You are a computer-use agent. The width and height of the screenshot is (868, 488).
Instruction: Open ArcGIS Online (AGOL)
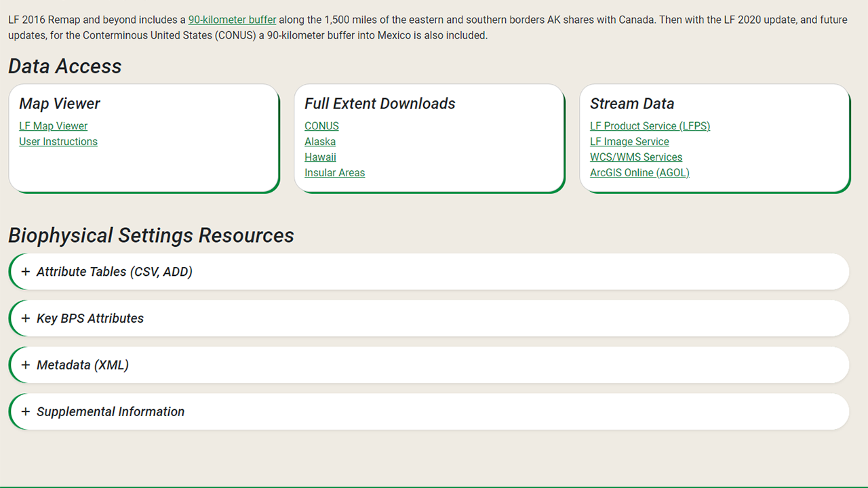point(639,172)
